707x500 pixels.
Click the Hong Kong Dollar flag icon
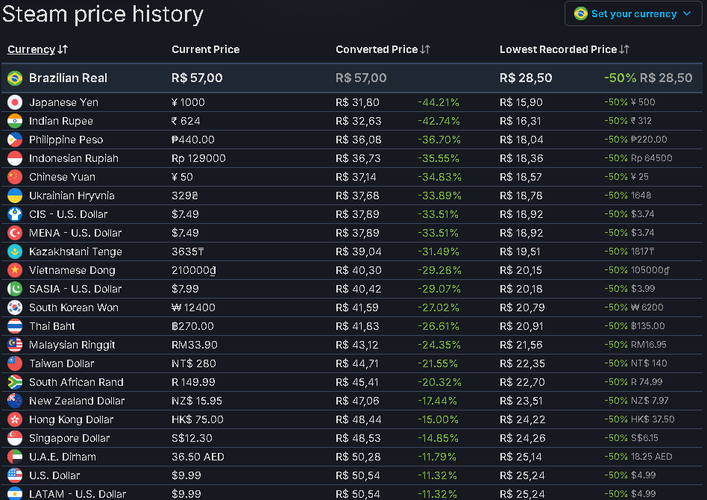(15, 419)
